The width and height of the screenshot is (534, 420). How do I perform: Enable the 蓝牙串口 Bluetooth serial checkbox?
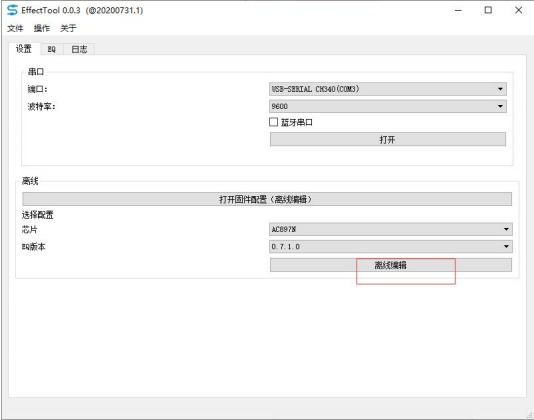pyautogui.click(x=273, y=122)
